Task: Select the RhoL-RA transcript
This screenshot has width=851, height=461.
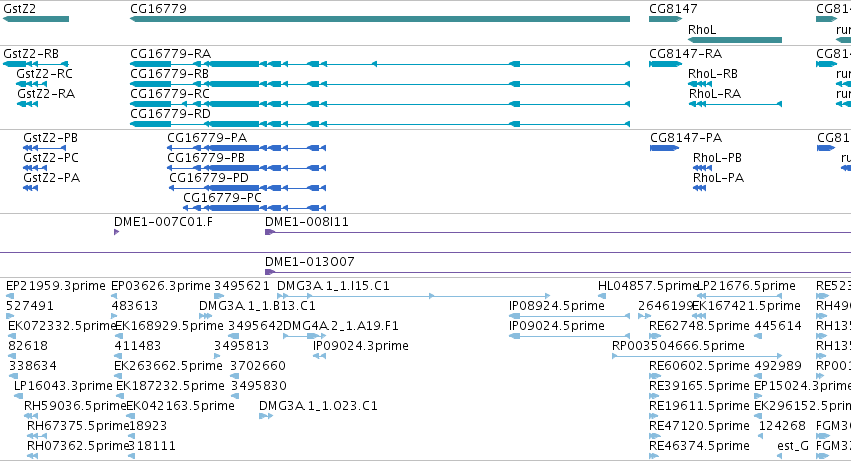Action: point(735,104)
